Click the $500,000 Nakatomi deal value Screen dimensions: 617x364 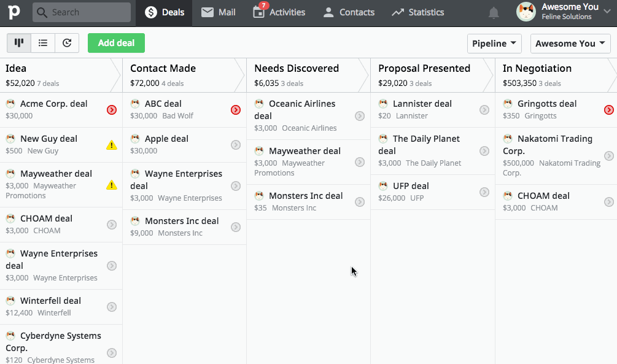518,163
